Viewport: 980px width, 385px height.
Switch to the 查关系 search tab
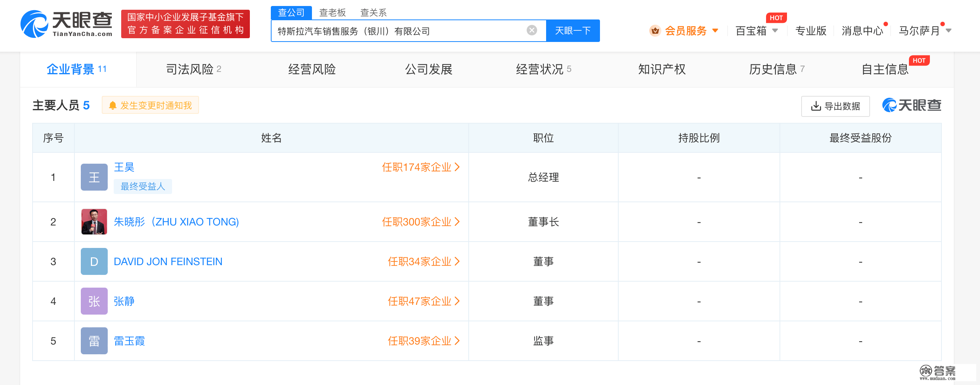tap(373, 13)
